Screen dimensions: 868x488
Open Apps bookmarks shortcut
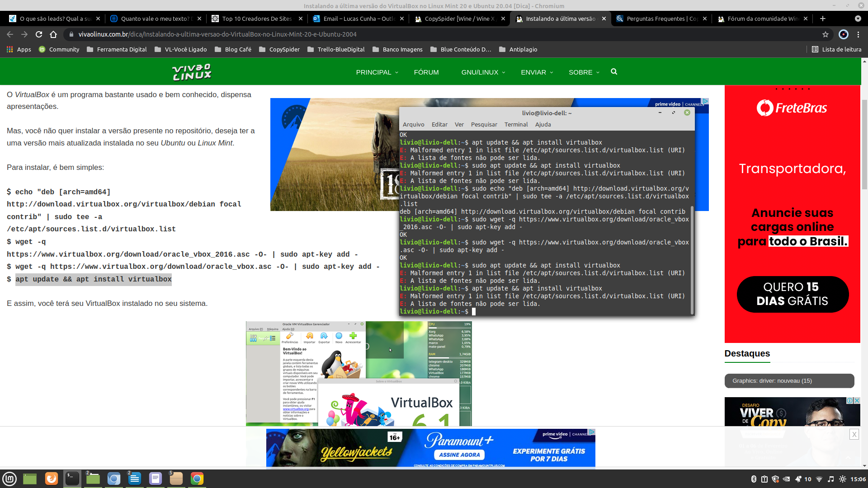click(19, 49)
